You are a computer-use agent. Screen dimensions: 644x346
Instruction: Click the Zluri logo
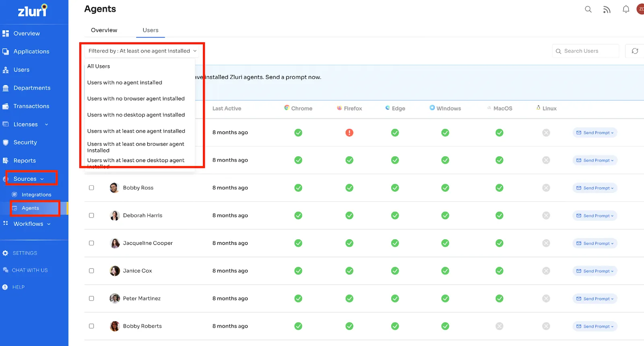coord(33,10)
